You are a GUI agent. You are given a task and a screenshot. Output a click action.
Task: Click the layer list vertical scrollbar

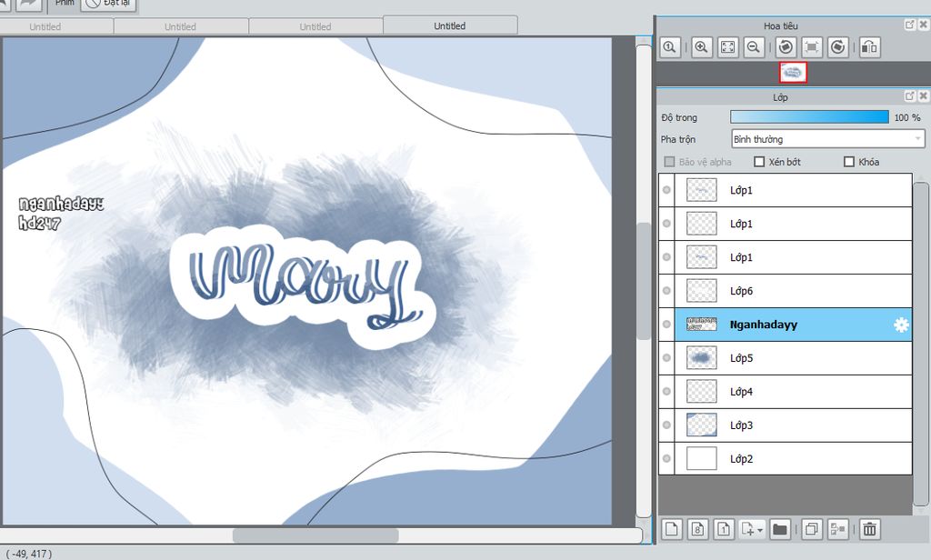pyautogui.click(x=921, y=344)
